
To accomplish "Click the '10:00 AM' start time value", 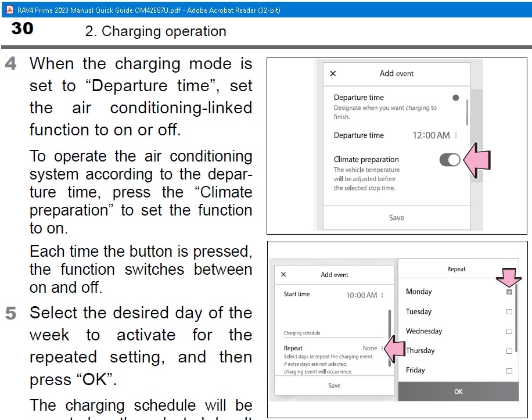I will coord(361,295).
